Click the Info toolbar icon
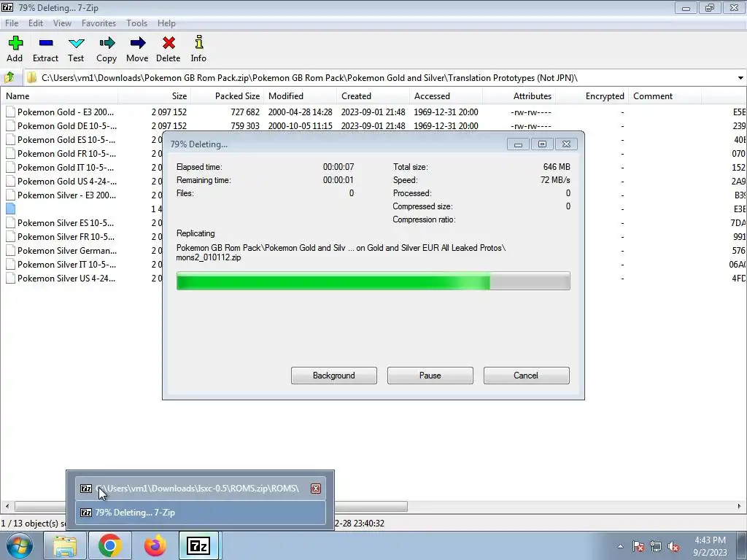 [x=198, y=49]
